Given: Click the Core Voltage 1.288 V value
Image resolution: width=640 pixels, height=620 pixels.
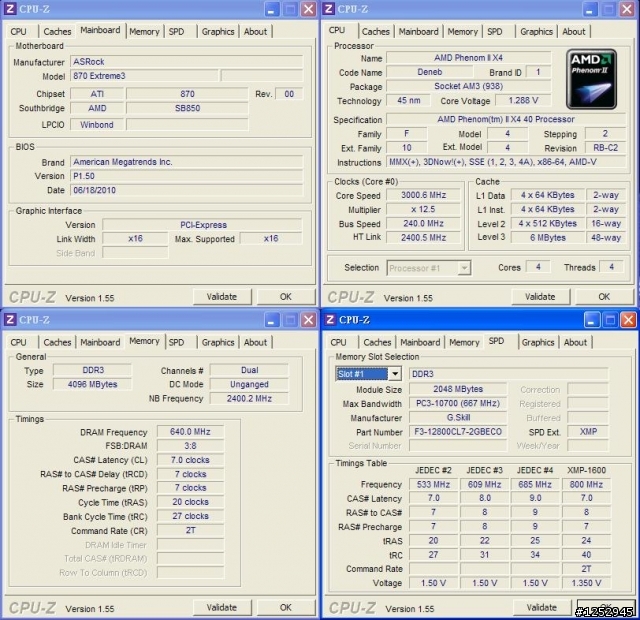Looking at the screenshot, I should coord(523,100).
